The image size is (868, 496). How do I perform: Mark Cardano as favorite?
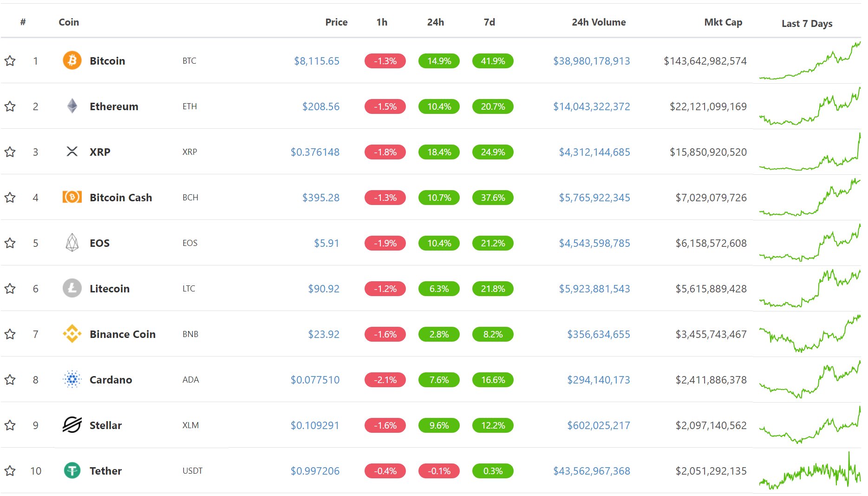(x=10, y=379)
